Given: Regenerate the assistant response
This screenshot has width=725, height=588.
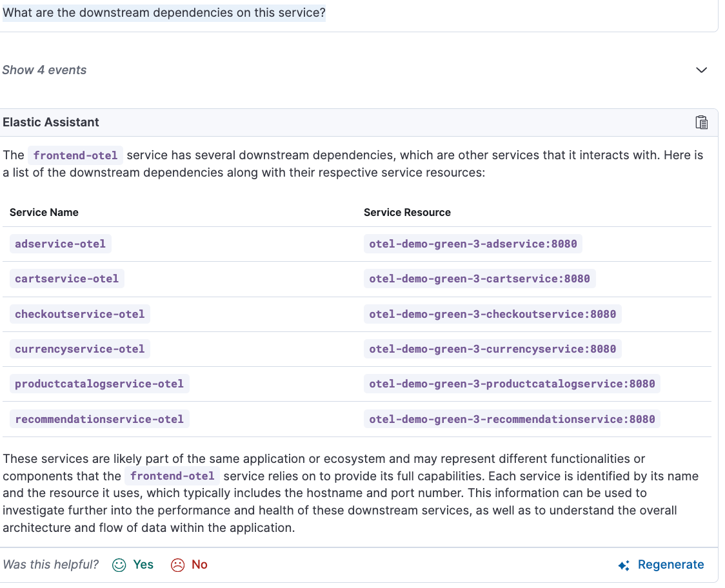Looking at the screenshot, I should [670, 565].
